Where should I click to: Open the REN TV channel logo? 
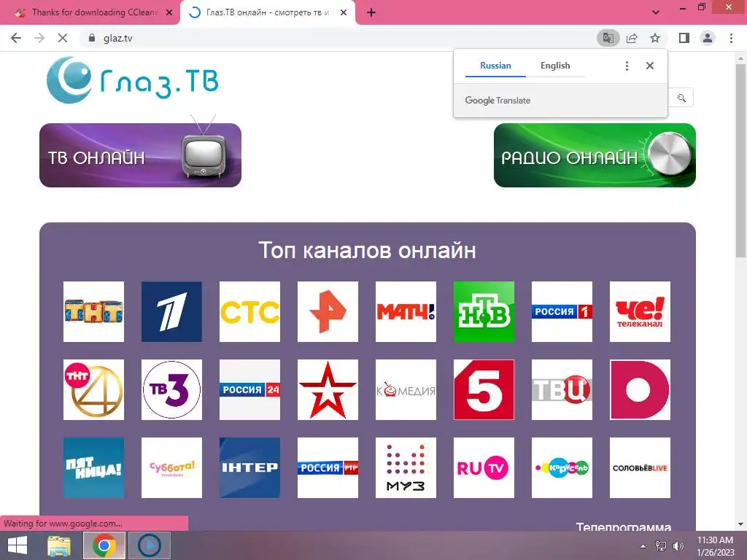coord(328,311)
